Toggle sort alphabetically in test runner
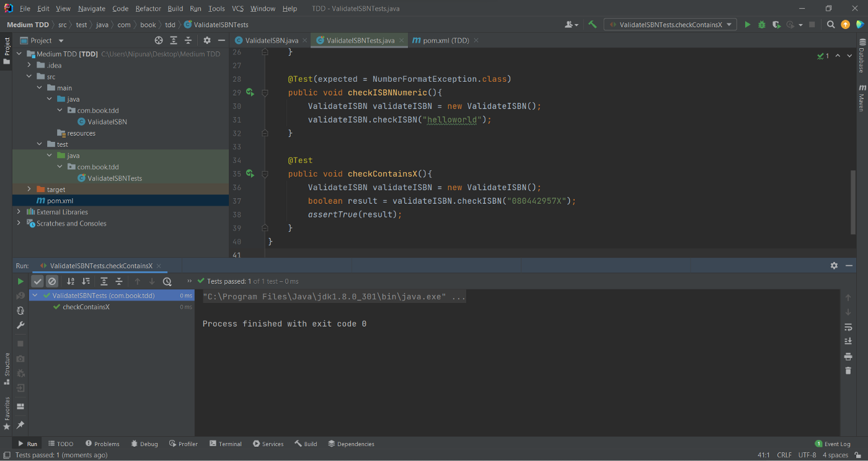The image size is (868, 461). pos(71,281)
